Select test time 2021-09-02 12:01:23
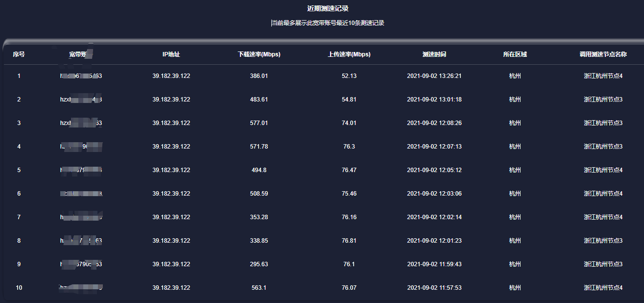 tap(434, 241)
